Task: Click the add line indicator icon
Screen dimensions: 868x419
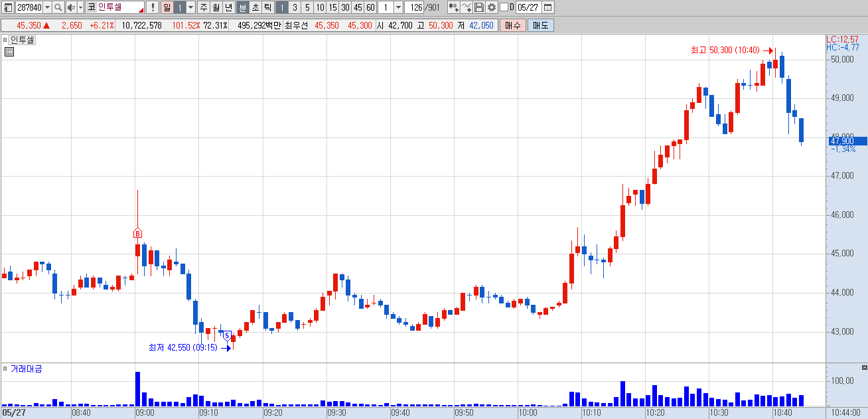Action: 466,7
